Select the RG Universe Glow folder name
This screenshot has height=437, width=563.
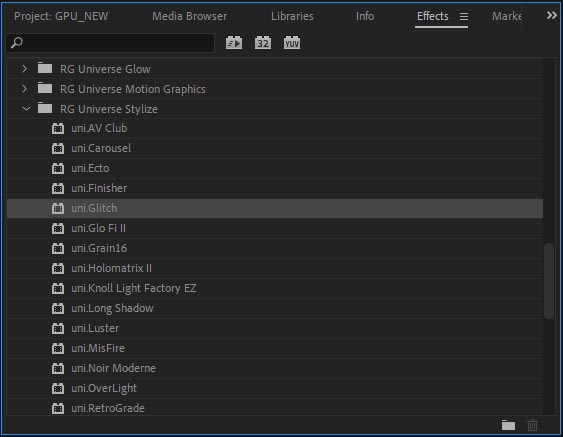[105, 69]
